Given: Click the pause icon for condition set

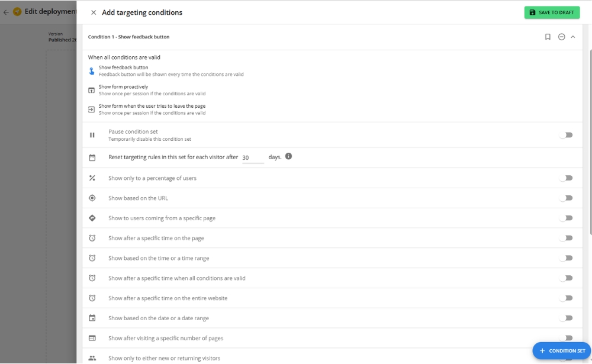Looking at the screenshot, I should (x=92, y=134).
